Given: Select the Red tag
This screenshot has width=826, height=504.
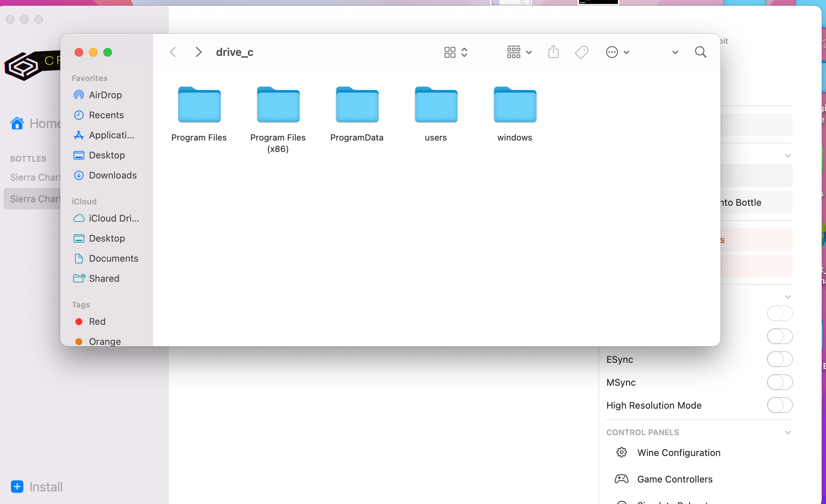Looking at the screenshot, I should tap(97, 322).
